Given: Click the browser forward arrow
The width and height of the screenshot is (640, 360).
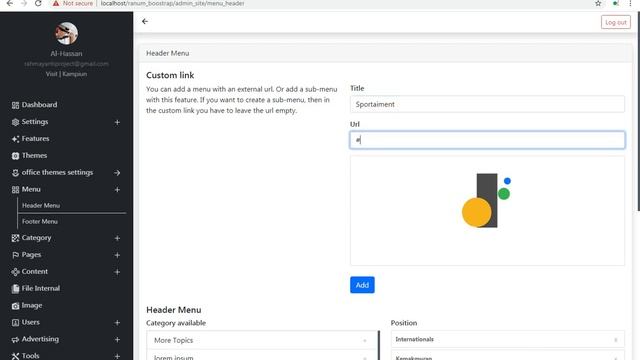Looking at the screenshot, I should tap(24, 3).
